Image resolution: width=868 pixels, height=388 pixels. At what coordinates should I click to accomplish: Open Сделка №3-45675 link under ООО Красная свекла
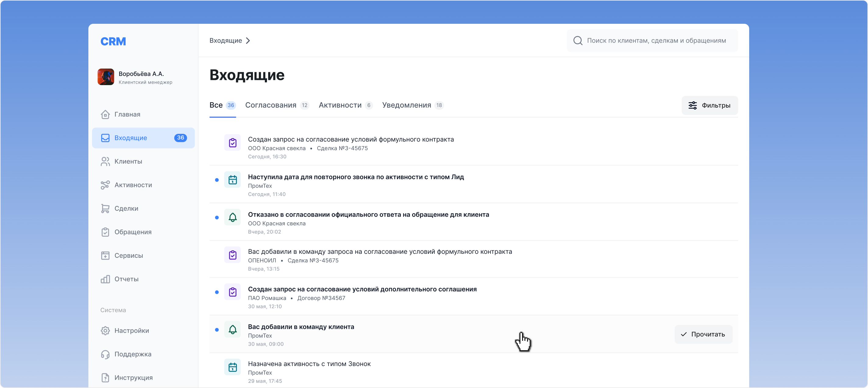pyautogui.click(x=342, y=148)
